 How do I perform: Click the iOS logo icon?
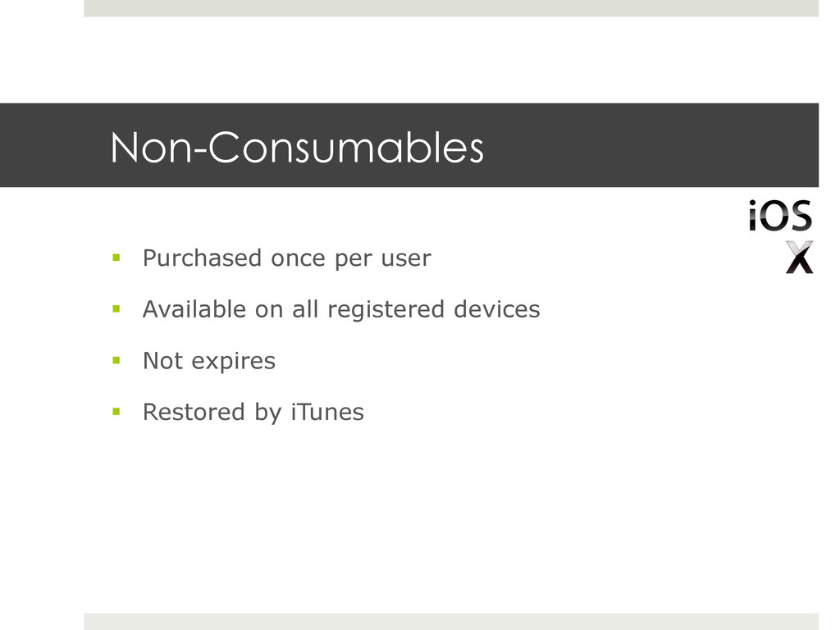pyautogui.click(x=780, y=216)
